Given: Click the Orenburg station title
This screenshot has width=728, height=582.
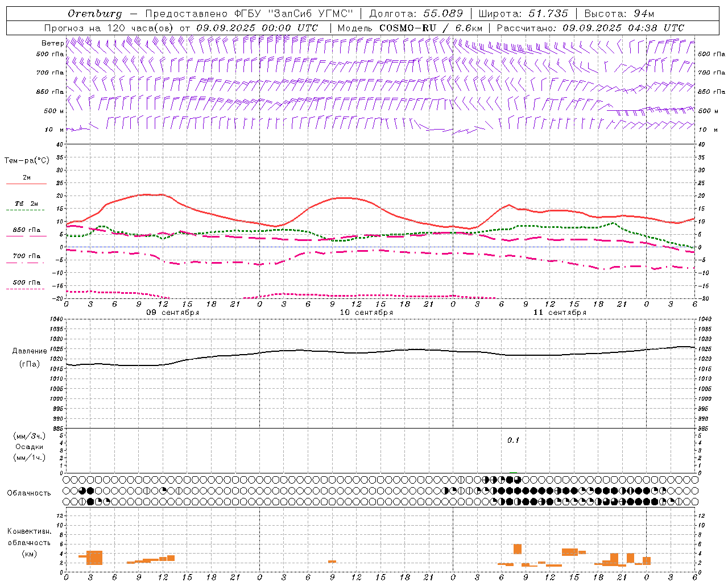Looking at the screenshot, I should (94, 14).
